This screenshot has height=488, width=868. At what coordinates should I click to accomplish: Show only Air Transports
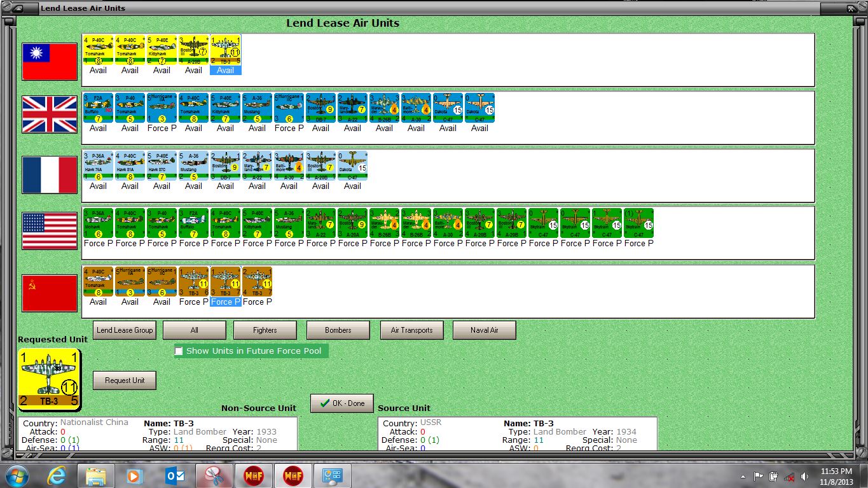point(412,330)
